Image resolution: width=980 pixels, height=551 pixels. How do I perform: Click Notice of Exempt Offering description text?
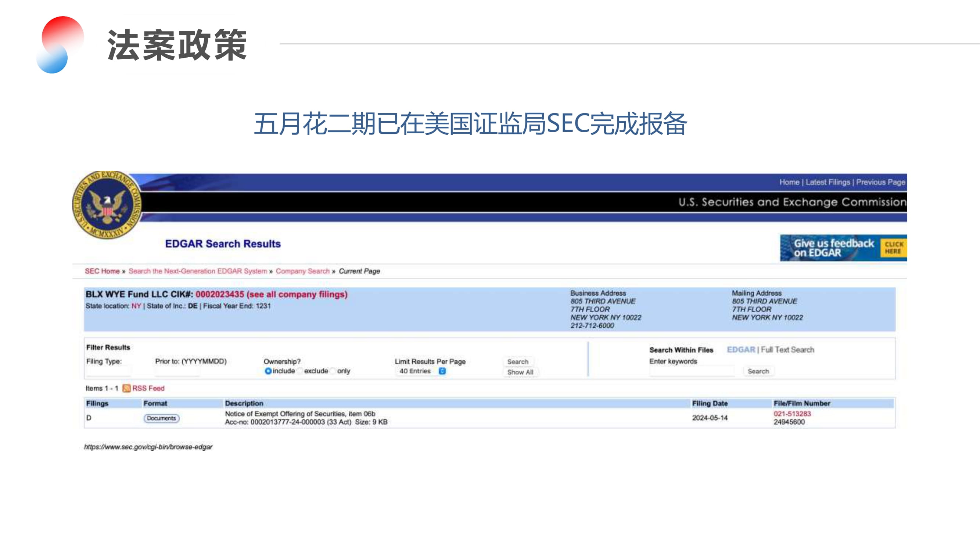tap(300, 414)
